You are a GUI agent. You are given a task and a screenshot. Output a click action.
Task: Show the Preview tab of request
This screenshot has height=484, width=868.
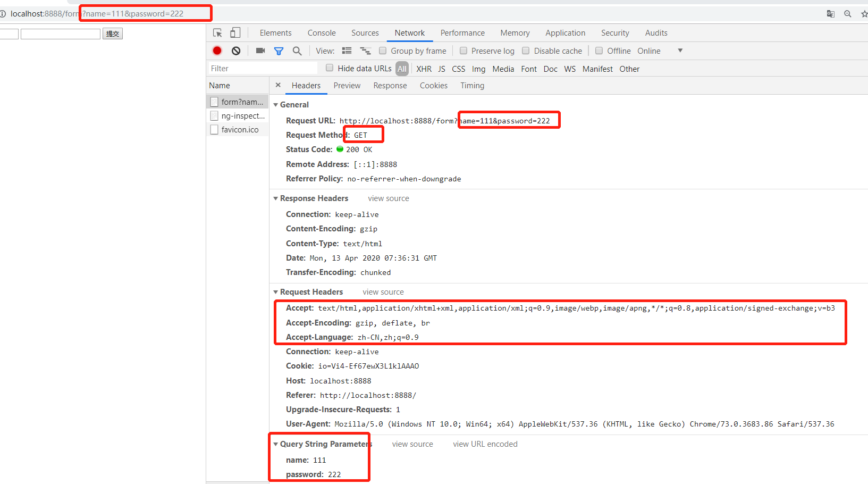tap(347, 86)
